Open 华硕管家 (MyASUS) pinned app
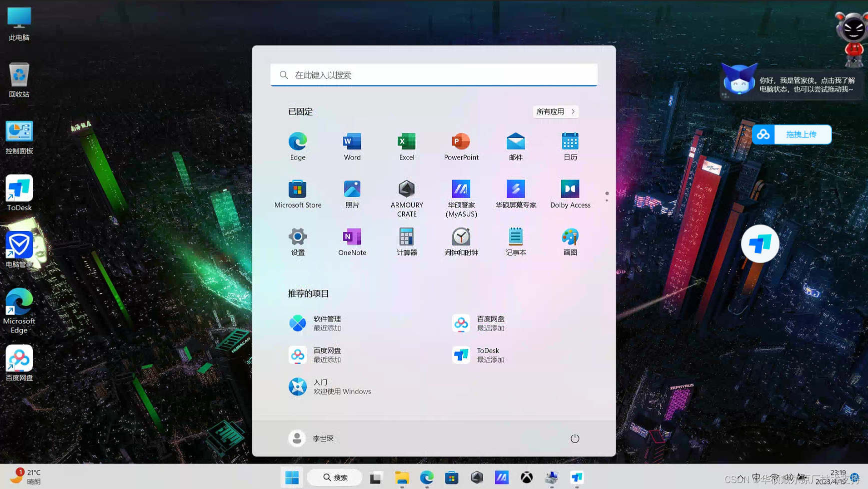The width and height of the screenshot is (868, 489). pos(461,198)
